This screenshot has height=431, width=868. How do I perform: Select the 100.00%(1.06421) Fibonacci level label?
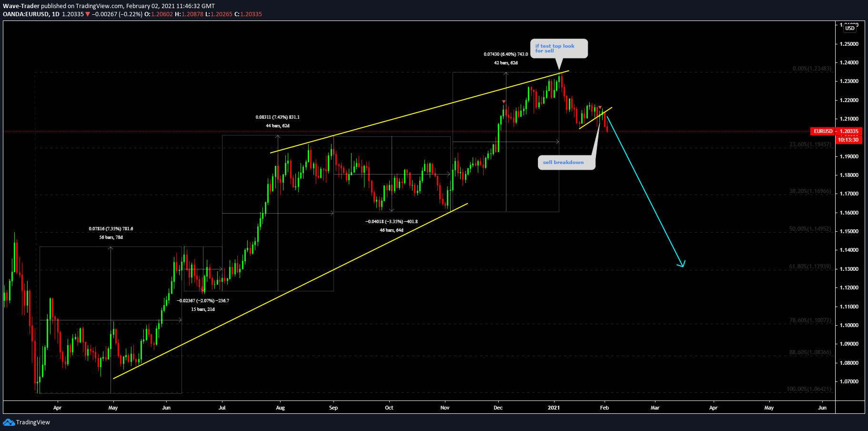[x=809, y=389]
